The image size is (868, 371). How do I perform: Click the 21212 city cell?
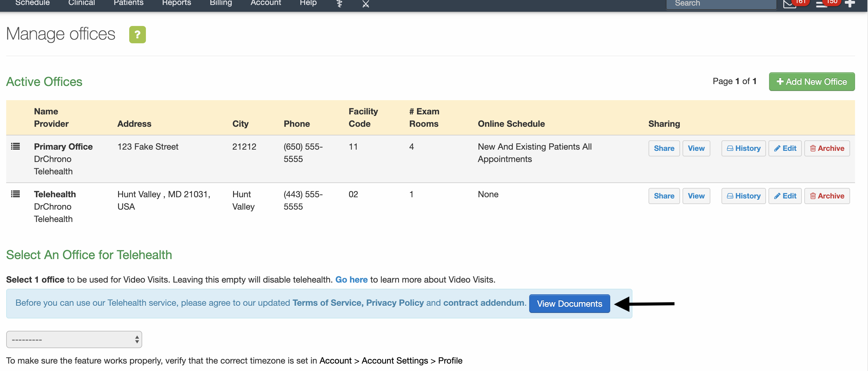[x=244, y=147]
